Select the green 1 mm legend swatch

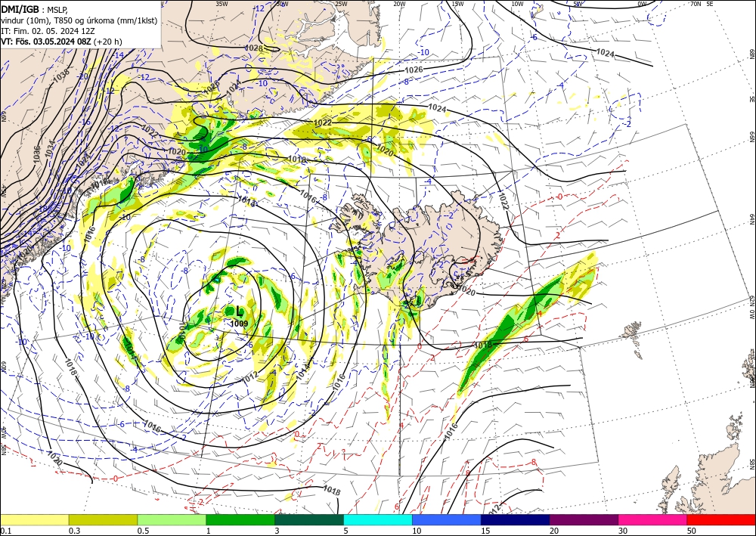pos(240,519)
